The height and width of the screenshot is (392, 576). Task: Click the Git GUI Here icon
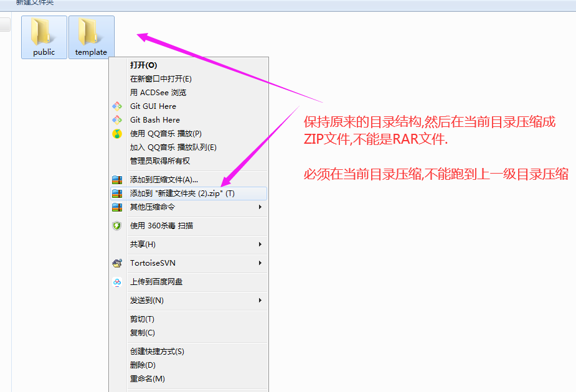click(116, 106)
